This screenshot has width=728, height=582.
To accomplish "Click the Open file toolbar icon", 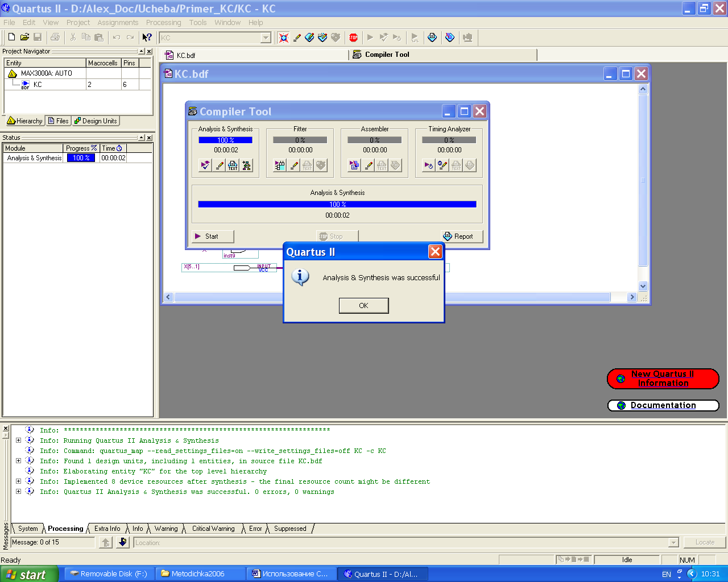I will click(24, 38).
